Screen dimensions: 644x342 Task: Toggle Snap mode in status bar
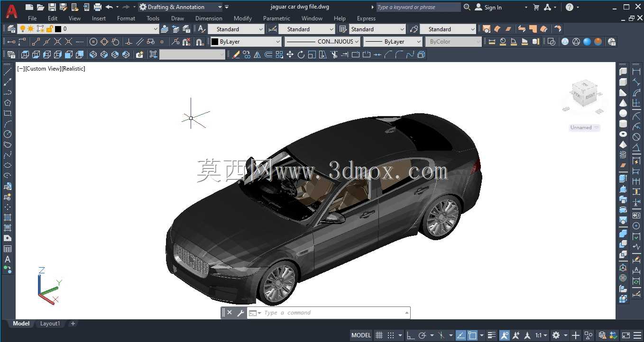point(391,335)
